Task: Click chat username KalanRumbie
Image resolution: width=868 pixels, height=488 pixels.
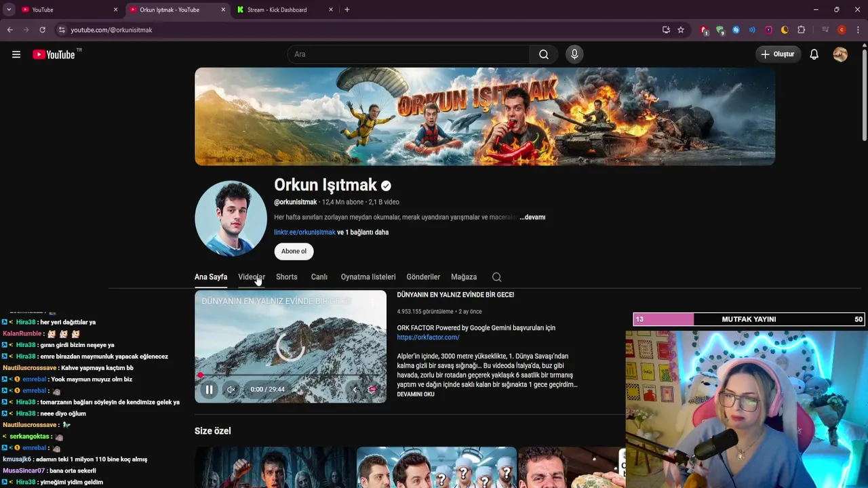Action: coord(22,333)
